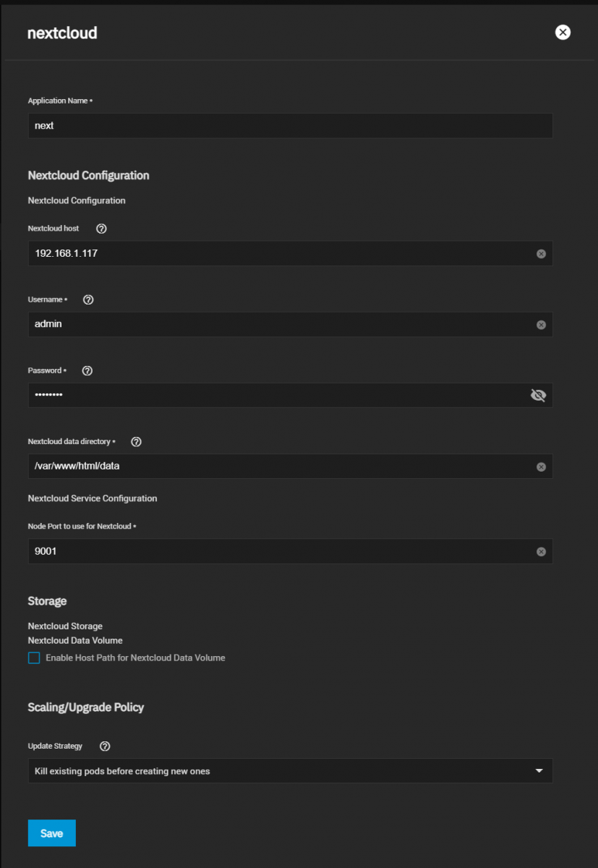Close the nextcloud dialog

(563, 32)
